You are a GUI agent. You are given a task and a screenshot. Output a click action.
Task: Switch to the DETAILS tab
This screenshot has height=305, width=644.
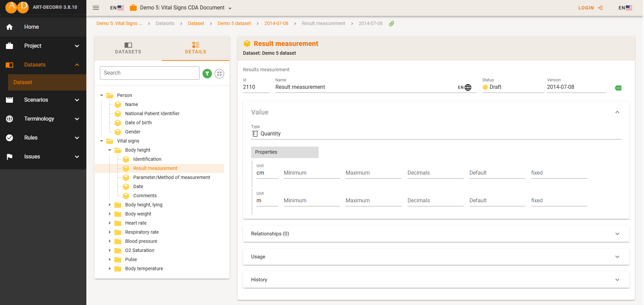point(196,48)
